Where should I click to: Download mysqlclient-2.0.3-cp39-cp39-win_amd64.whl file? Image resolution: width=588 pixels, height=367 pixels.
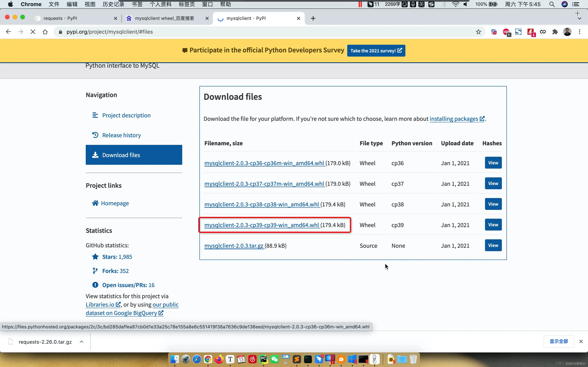tap(262, 225)
